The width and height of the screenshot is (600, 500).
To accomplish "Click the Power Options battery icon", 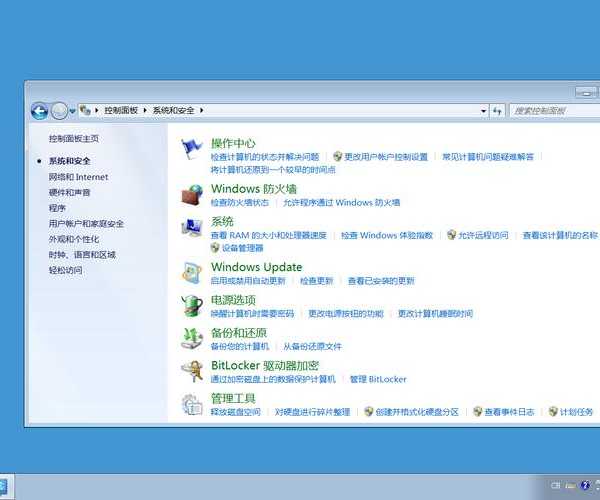I will (192, 306).
